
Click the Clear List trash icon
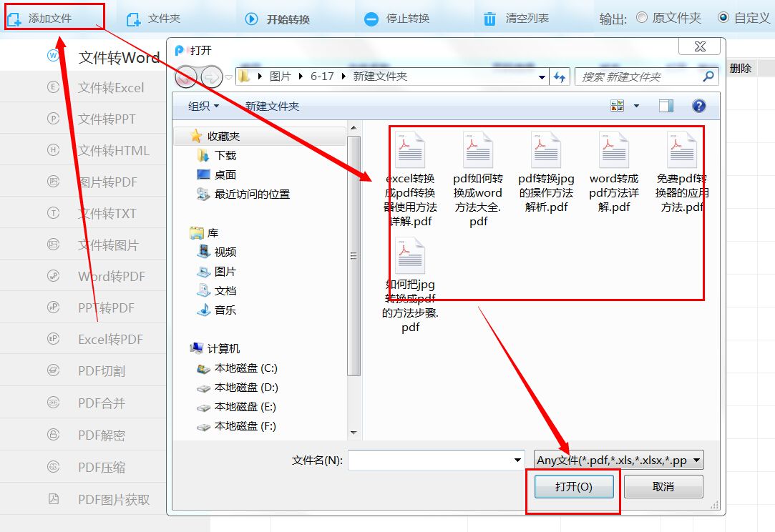point(489,19)
